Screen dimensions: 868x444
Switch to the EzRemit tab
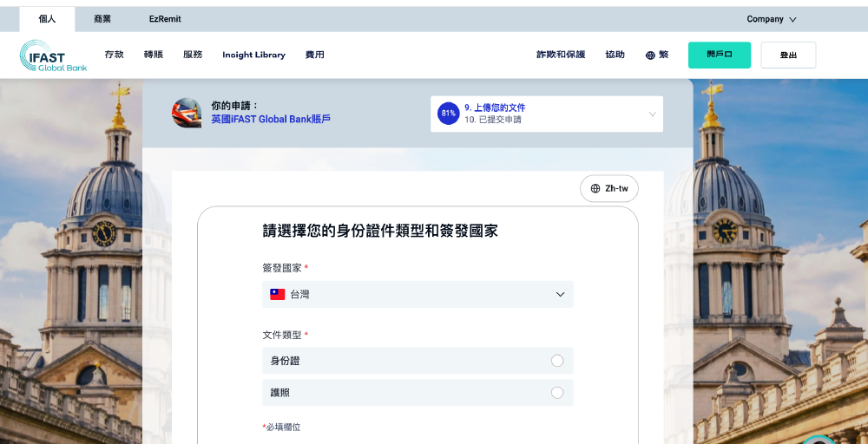click(x=165, y=19)
